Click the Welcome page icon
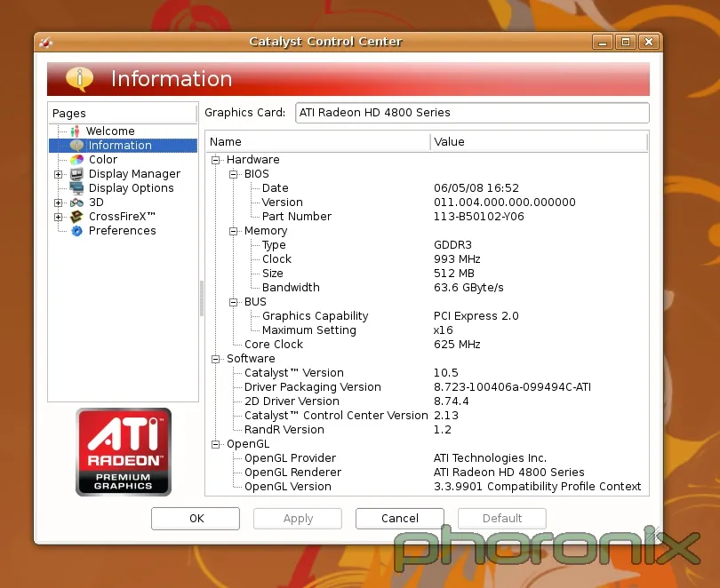The image size is (720, 588). click(x=76, y=131)
